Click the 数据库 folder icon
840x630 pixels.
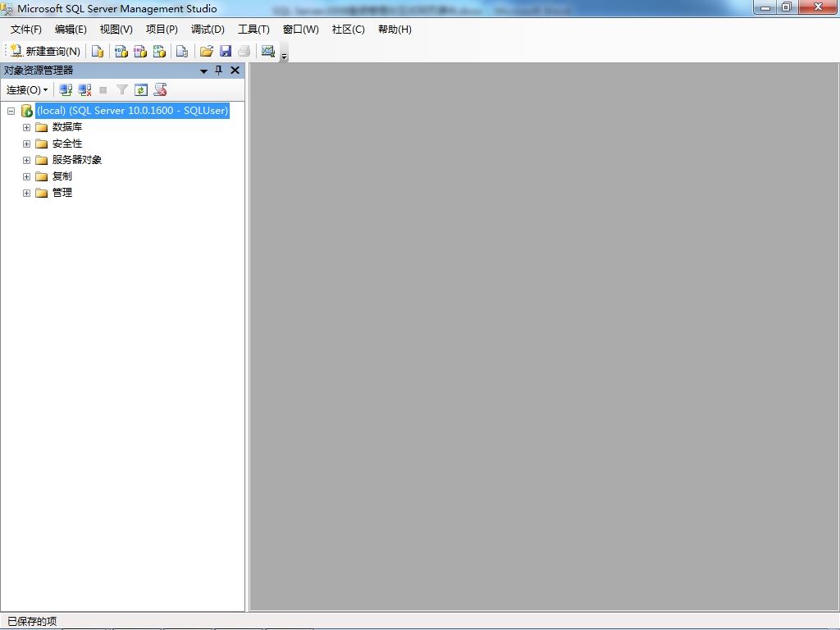pyautogui.click(x=42, y=127)
